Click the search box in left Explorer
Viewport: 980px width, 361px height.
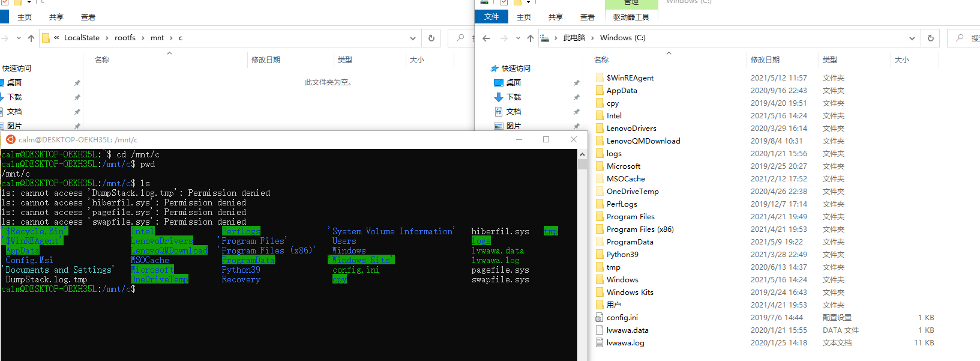click(x=461, y=38)
